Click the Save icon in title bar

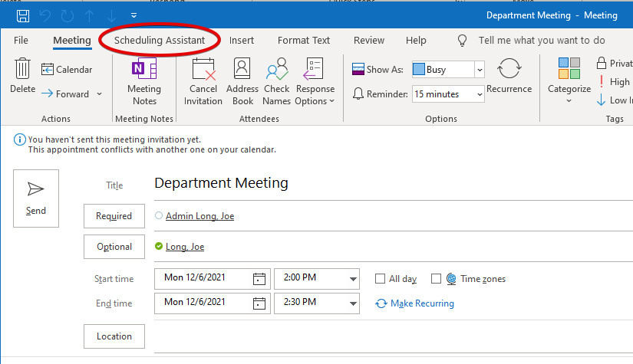tap(23, 15)
